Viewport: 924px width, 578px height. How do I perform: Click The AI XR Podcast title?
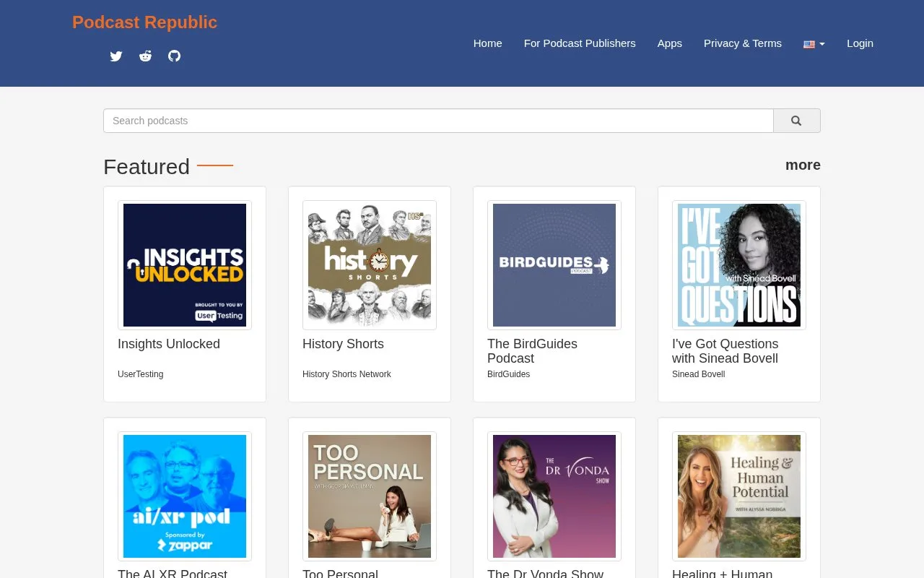point(173,574)
